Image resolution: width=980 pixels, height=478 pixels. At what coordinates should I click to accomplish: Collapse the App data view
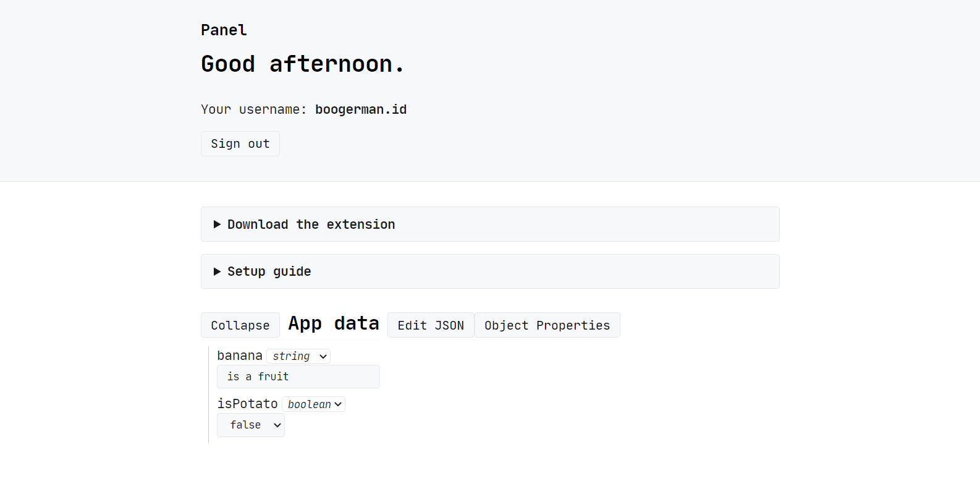240,325
